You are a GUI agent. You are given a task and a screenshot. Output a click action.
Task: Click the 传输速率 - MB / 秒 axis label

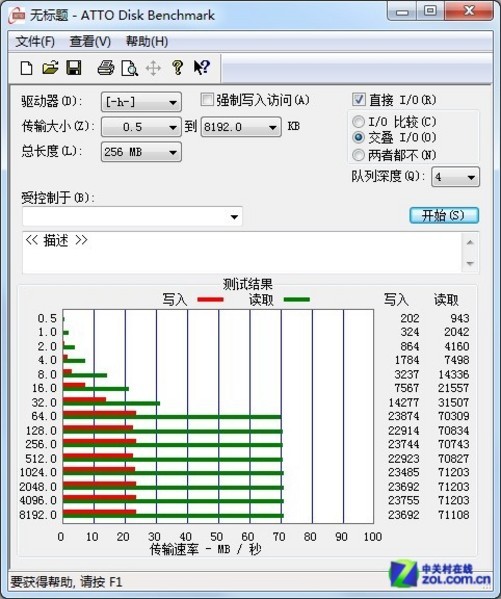pyautogui.click(x=206, y=549)
